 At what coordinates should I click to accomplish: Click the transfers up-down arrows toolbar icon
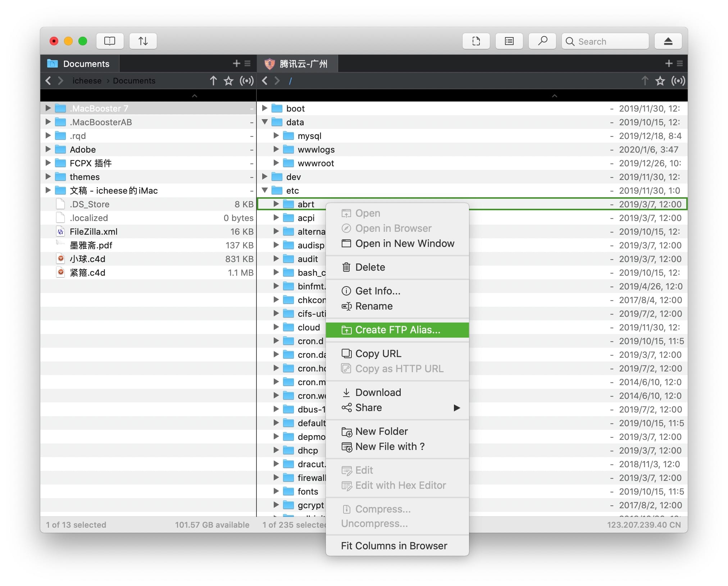pos(143,41)
